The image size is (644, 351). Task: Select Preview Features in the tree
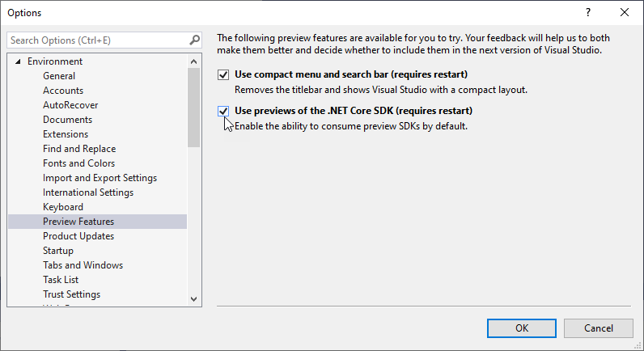97,222
